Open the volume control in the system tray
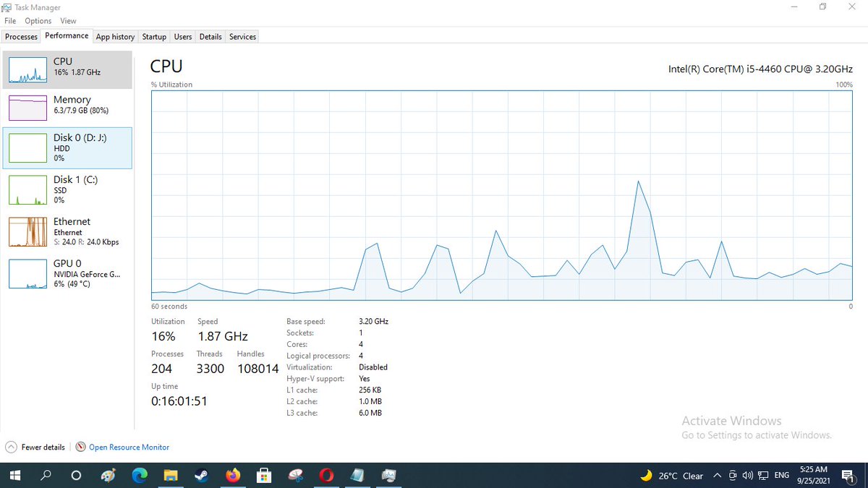This screenshot has width=868, height=488. [747, 475]
